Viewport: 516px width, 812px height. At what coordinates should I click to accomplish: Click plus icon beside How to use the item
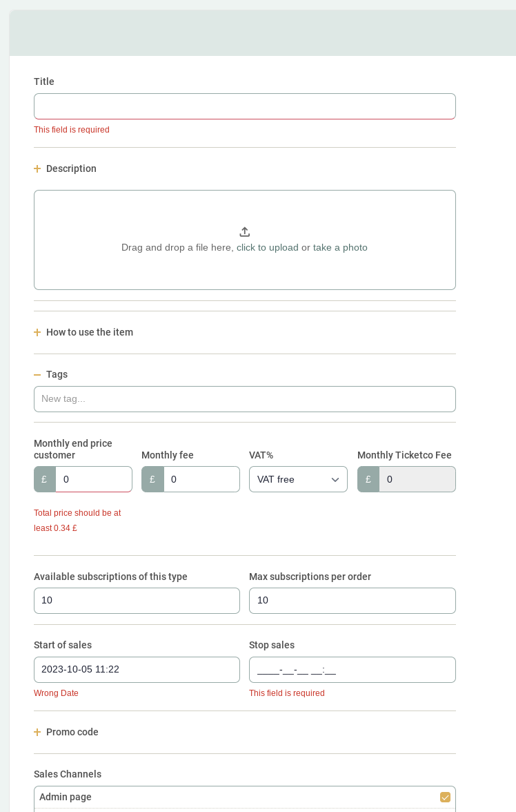[37, 332]
